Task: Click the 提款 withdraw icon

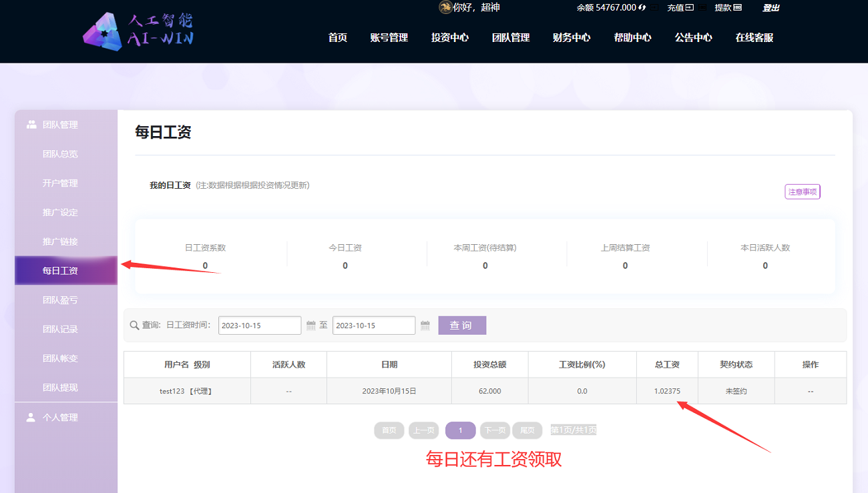Action: point(737,8)
